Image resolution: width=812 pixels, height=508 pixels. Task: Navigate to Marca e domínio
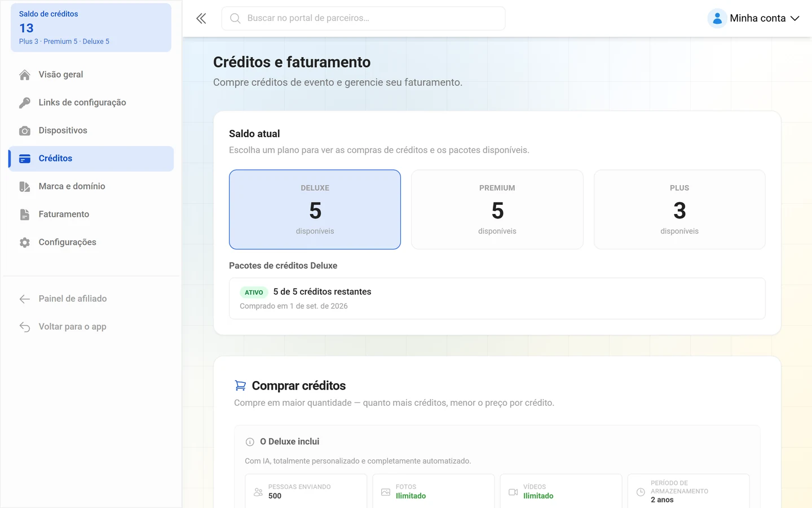pyautogui.click(x=91, y=186)
